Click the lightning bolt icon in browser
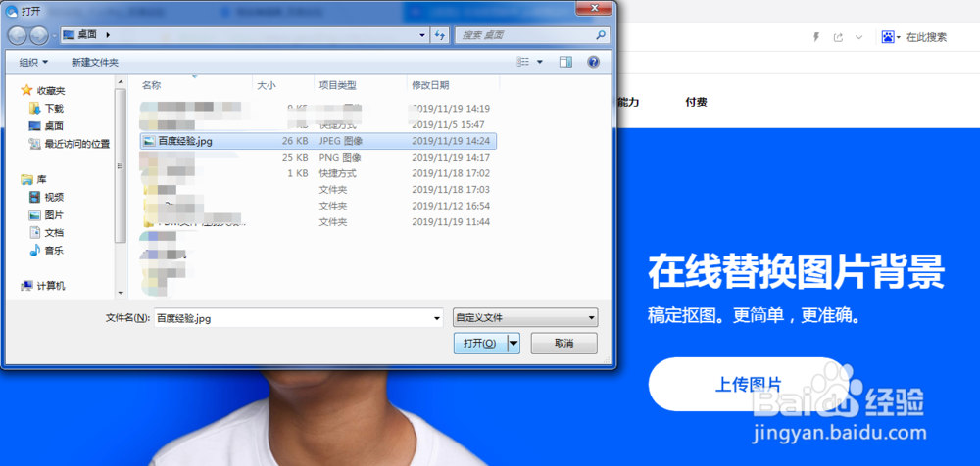980x466 pixels. [815, 37]
